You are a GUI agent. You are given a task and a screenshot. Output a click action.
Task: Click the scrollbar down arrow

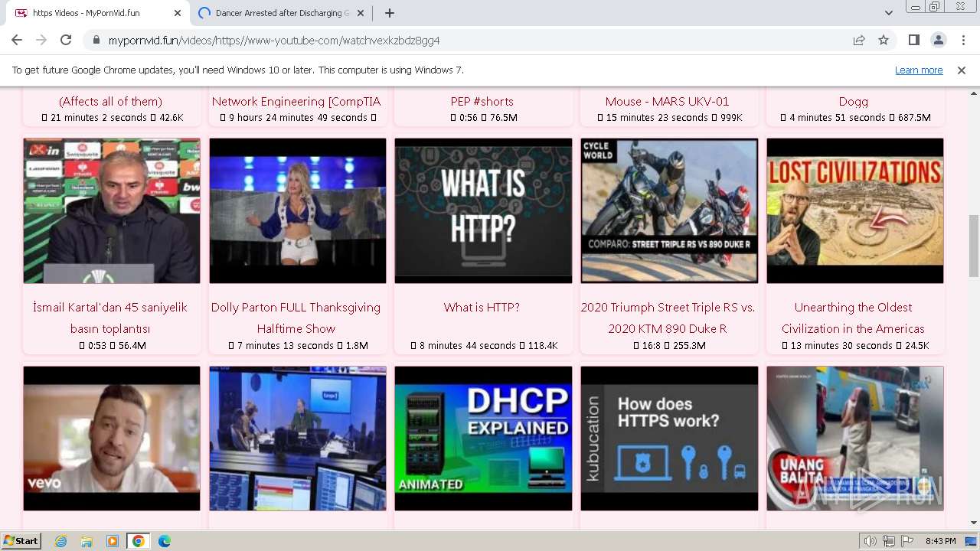[974, 523]
